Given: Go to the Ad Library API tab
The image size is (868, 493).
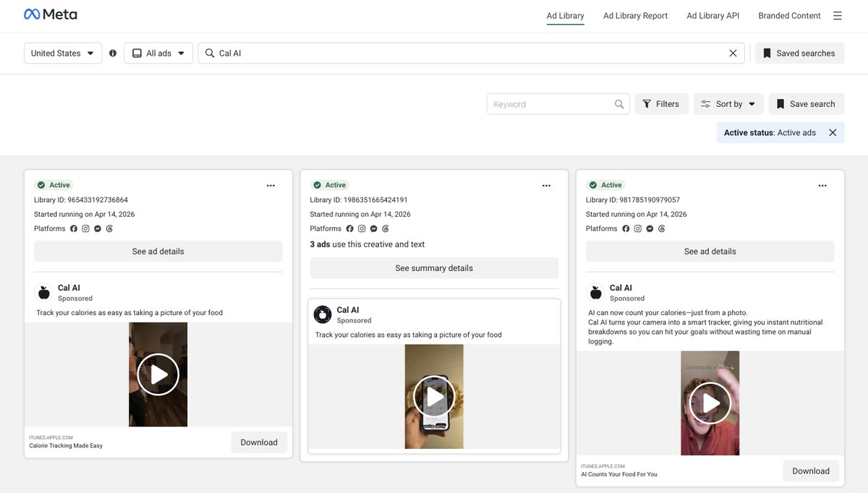Looking at the screenshot, I should [x=713, y=16].
